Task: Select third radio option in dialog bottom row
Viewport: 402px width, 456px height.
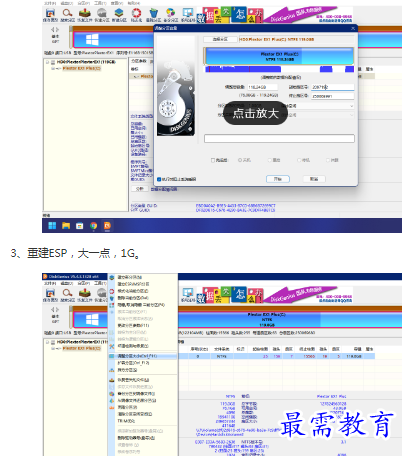Action: (x=299, y=160)
